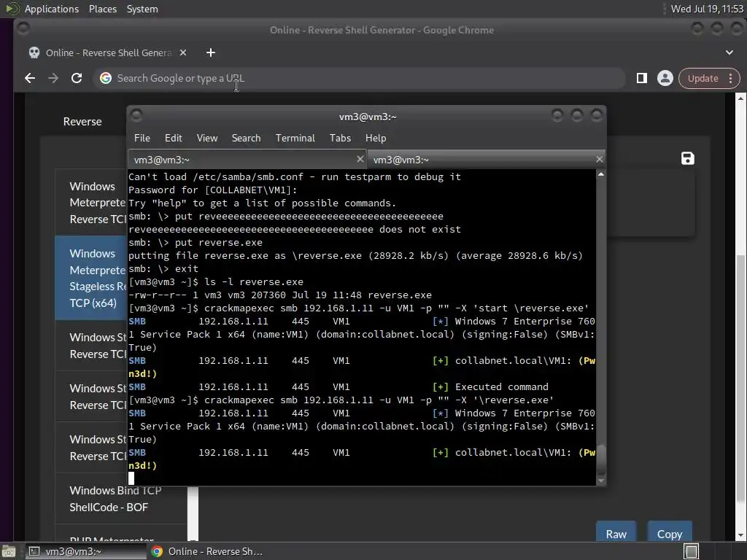Click the Update button in Chrome
The image size is (747, 560).
703,78
